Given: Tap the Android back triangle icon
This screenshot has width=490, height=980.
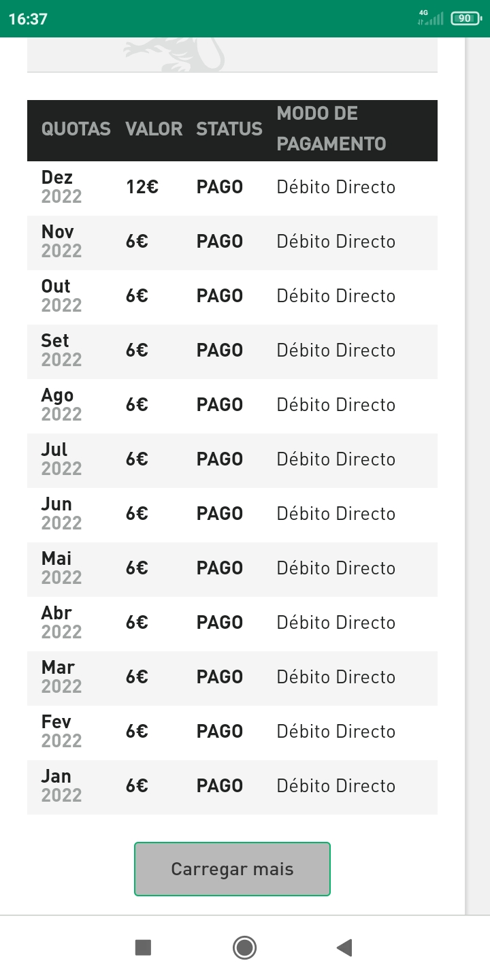Looking at the screenshot, I should tap(344, 947).
